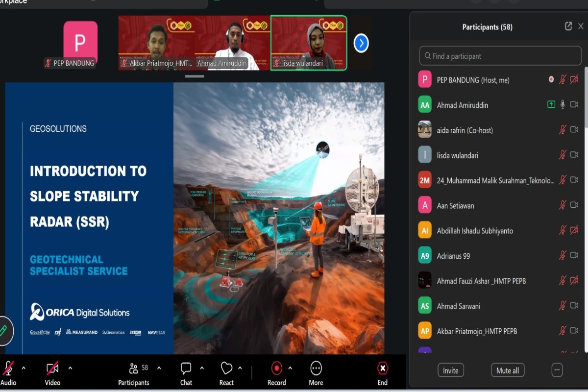Screen dimensions: 588x392
Task: Select PEP BANDUNG (Host, me) in list
Action: tap(499, 79)
